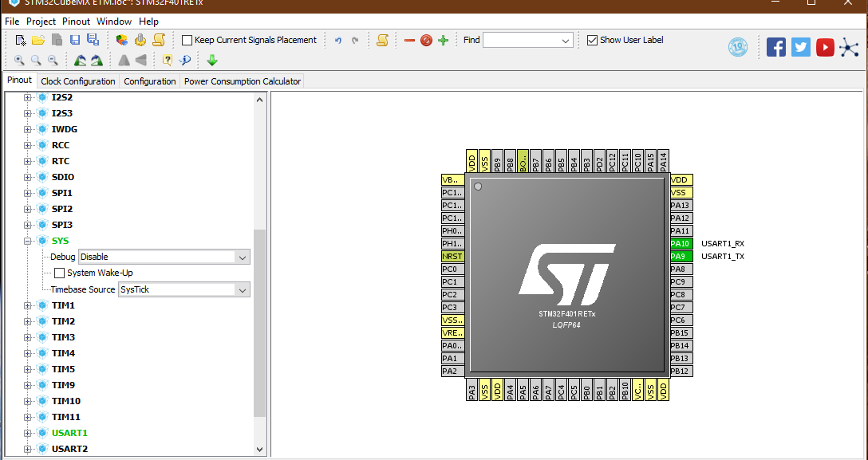This screenshot has height=460, width=868.
Task: Click the middle magnifier icon
Action: [x=36, y=61]
